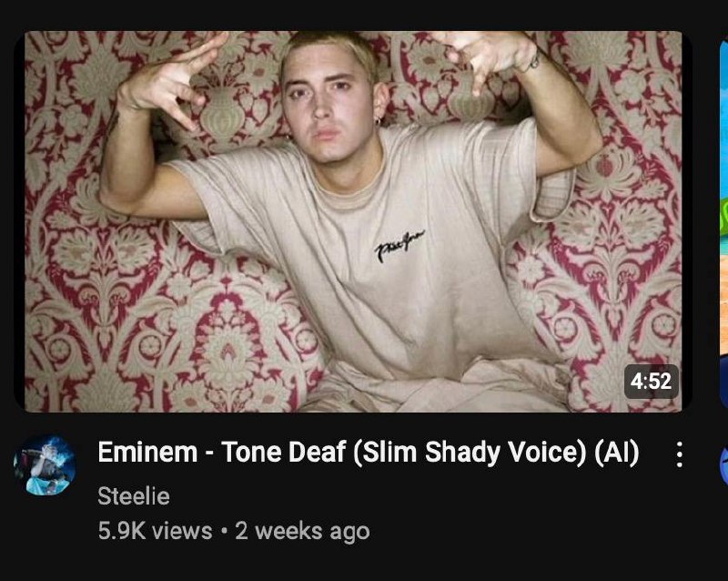Open the partially visible blue avatar at right edge
728x581 pixels.
click(723, 464)
